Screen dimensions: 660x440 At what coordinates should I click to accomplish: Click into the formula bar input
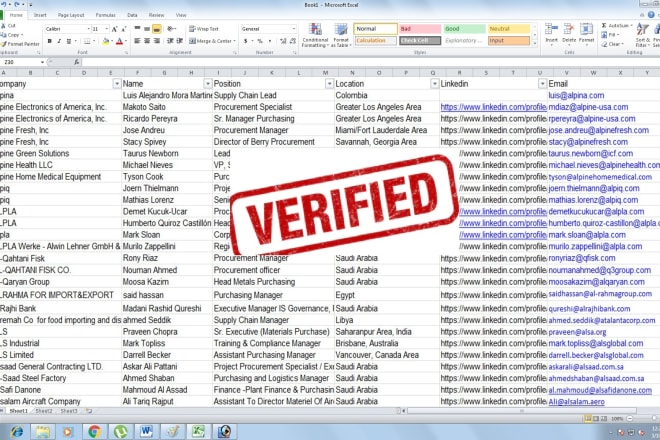370,62
